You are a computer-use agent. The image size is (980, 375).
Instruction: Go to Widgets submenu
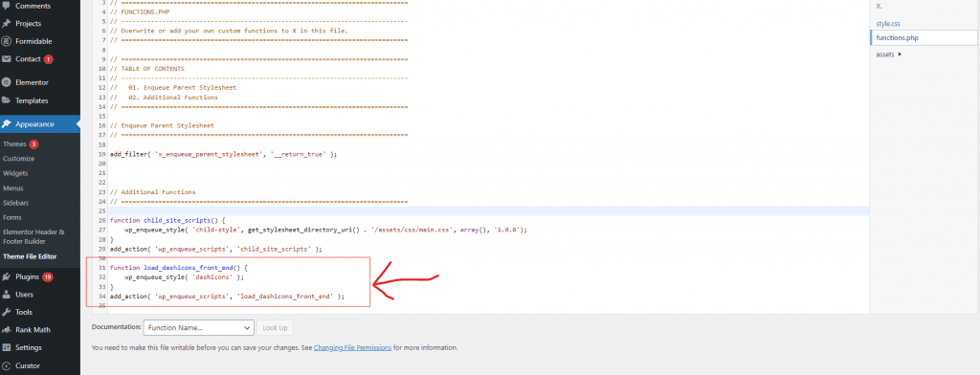click(15, 174)
